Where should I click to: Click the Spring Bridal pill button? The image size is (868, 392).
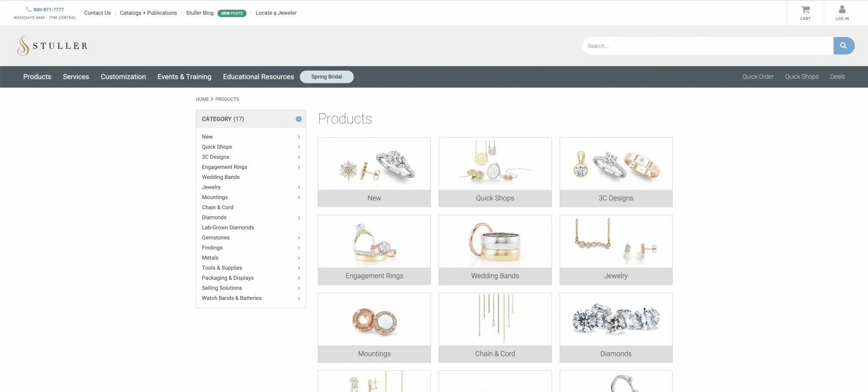pyautogui.click(x=326, y=76)
